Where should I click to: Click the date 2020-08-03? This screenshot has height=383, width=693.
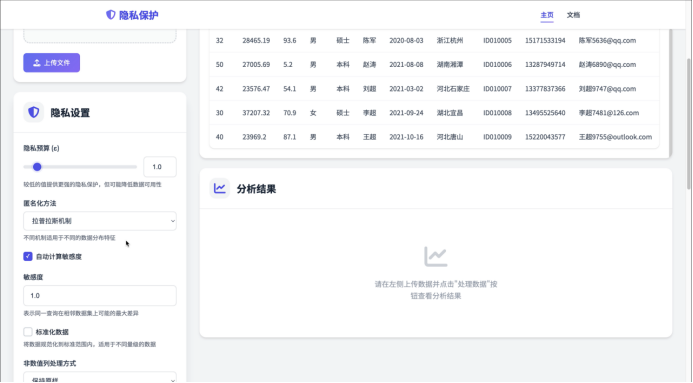pyautogui.click(x=406, y=40)
